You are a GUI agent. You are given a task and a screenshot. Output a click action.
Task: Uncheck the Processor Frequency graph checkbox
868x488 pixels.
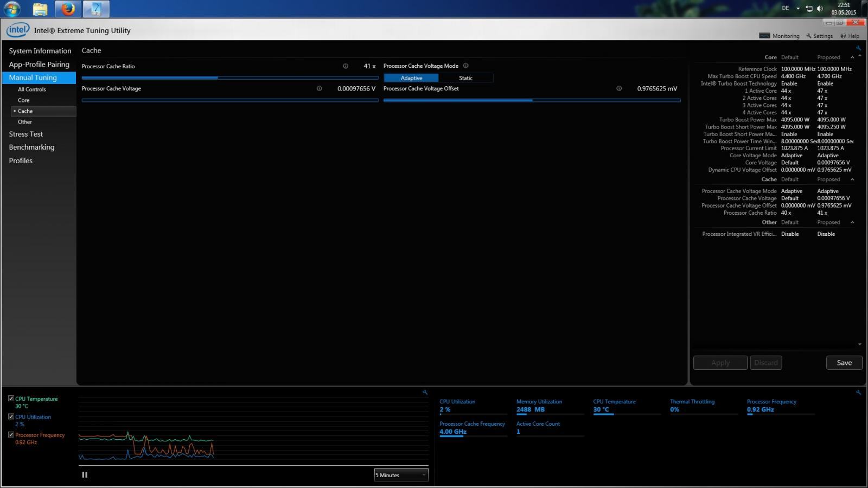[x=11, y=434]
